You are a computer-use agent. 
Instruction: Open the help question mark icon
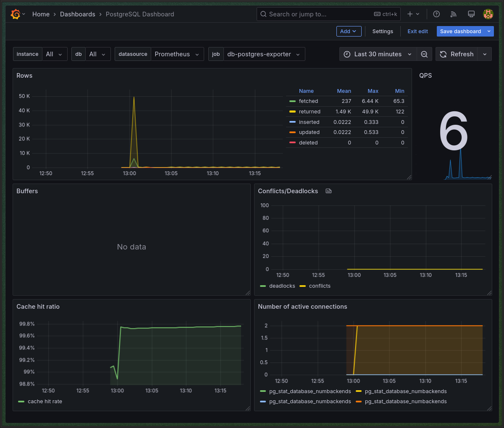(x=436, y=14)
